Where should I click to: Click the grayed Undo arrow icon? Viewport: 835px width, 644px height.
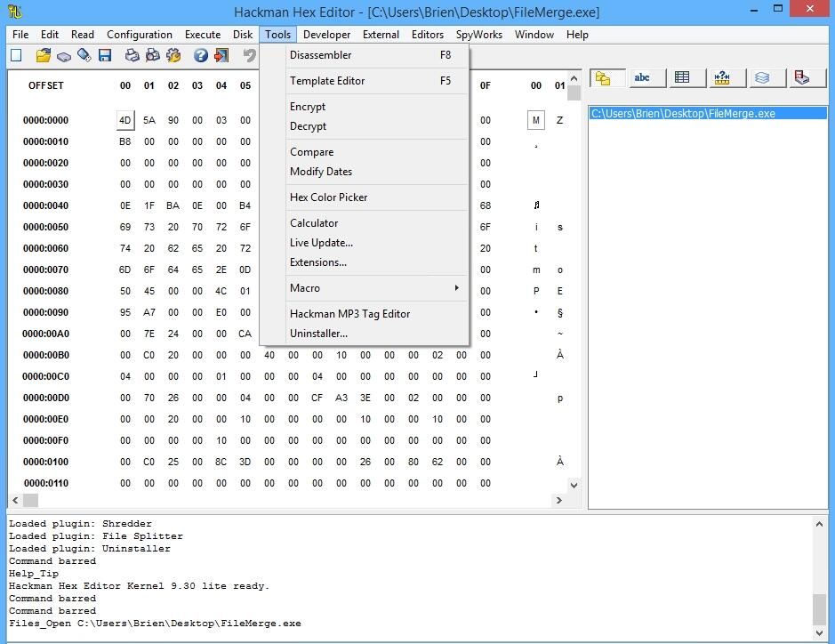pos(249,55)
